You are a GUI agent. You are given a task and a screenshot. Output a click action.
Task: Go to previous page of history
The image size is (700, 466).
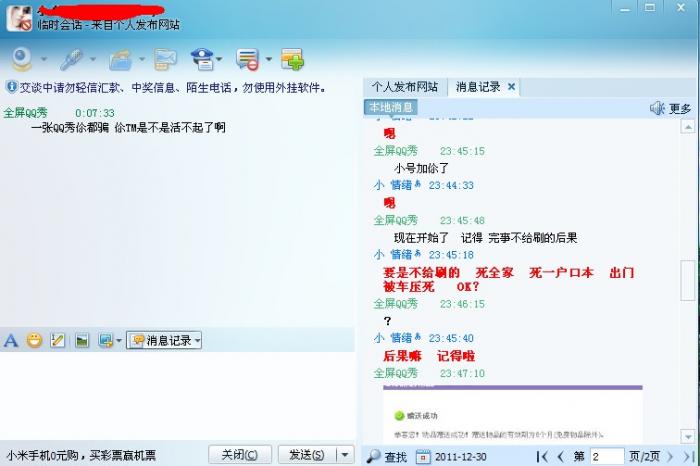[560, 457]
